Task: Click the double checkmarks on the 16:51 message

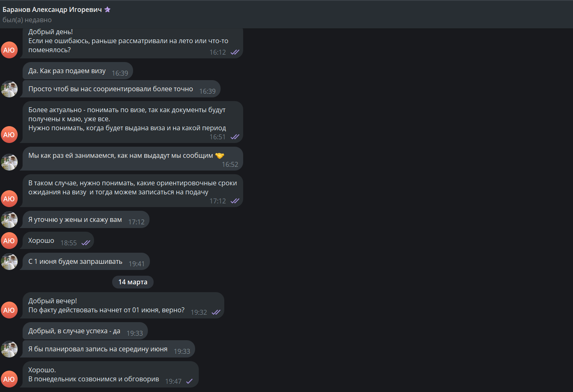Action: click(x=235, y=137)
